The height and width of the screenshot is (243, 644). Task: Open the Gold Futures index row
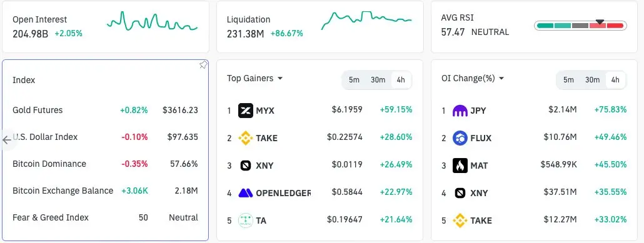105,110
